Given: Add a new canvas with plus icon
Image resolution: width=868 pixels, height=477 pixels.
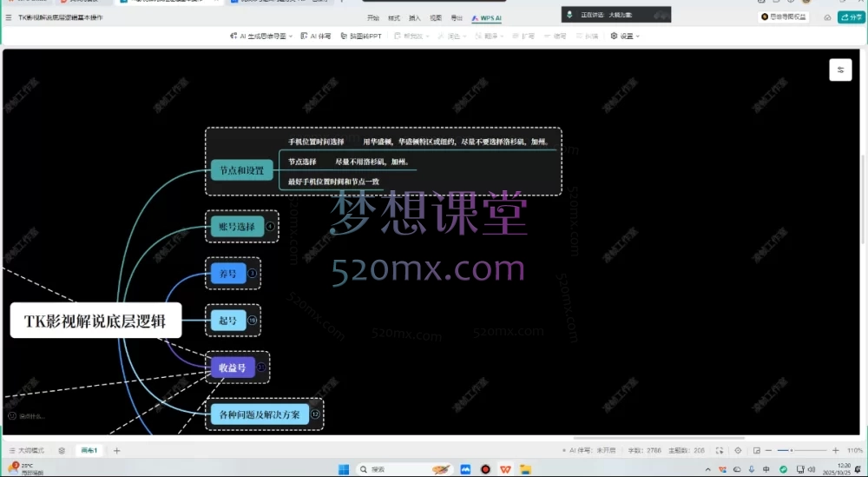Looking at the screenshot, I should [x=117, y=450].
